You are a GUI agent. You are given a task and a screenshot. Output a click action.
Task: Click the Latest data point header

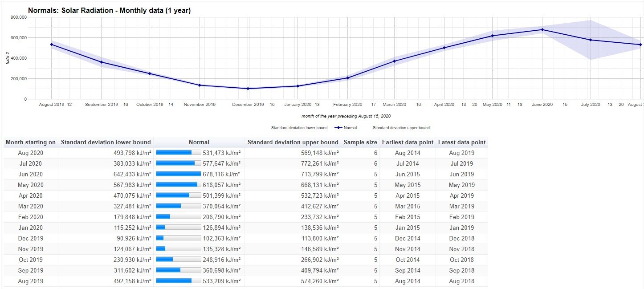[x=462, y=142]
